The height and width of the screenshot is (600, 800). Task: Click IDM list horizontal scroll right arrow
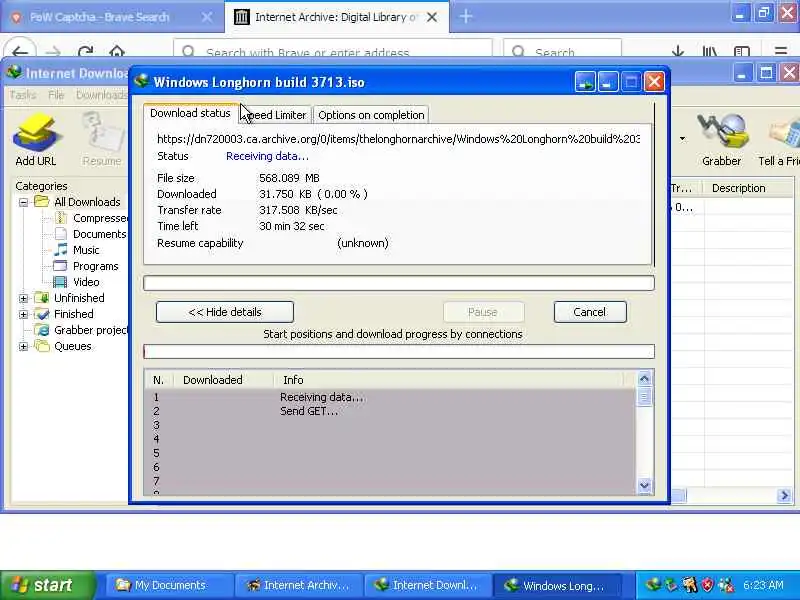[784, 495]
